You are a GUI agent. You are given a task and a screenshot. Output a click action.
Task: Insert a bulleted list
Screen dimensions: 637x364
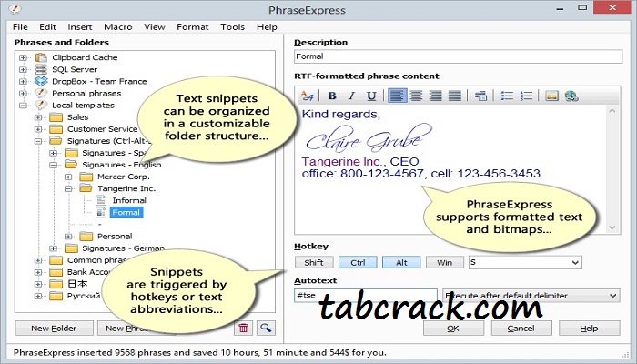click(507, 96)
